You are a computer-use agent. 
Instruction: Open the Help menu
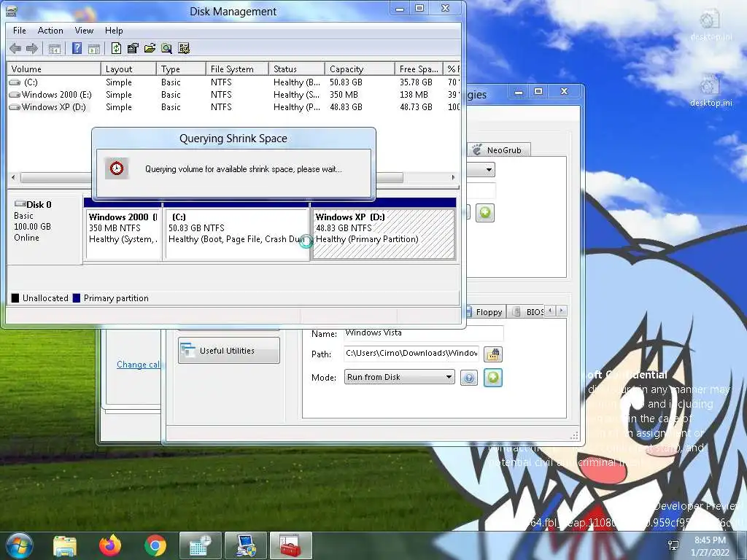click(x=114, y=31)
